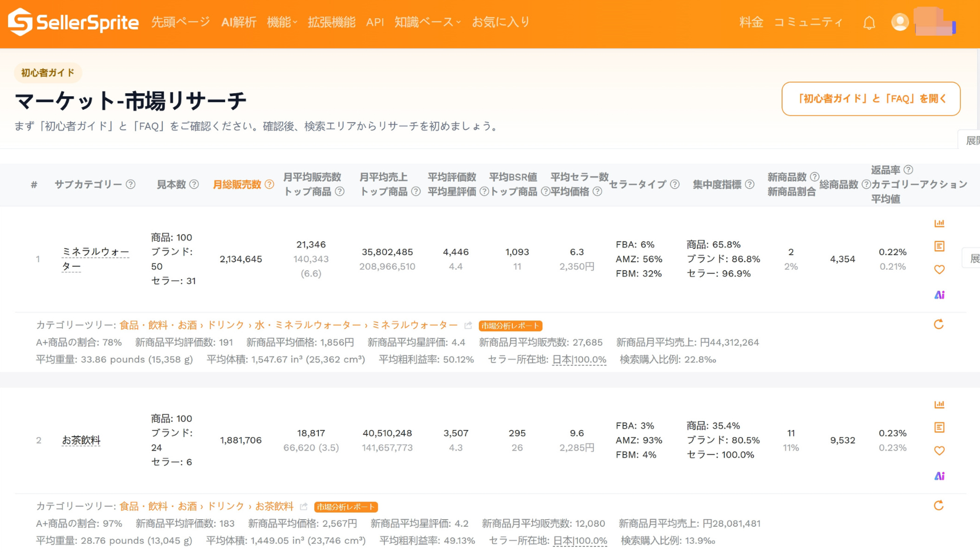980x552 pixels.
Task: Open お気に入り menu item
Action: coord(501,22)
